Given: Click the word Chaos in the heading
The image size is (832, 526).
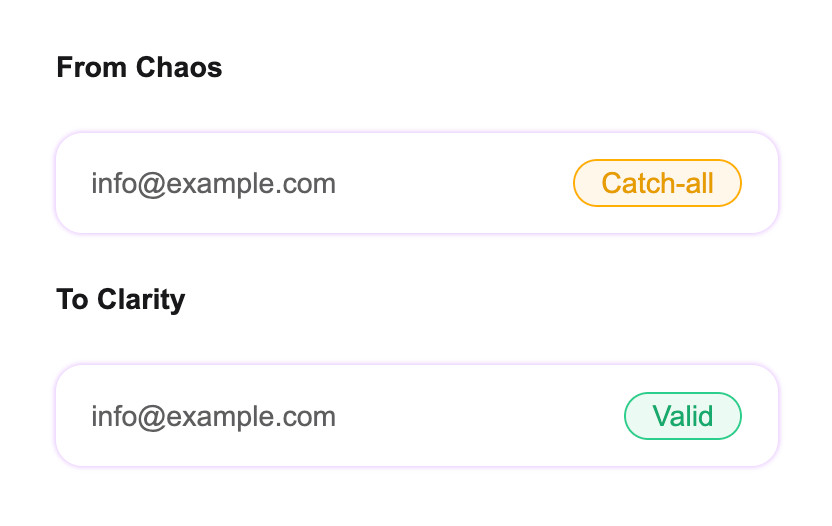Looking at the screenshot, I should [x=179, y=67].
